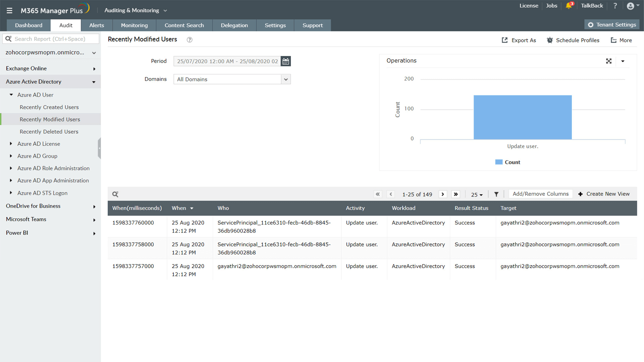Click the Add/Remove Columns button
This screenshot has width=644, height=362.
pyautogui.click(x=540, y=194)
